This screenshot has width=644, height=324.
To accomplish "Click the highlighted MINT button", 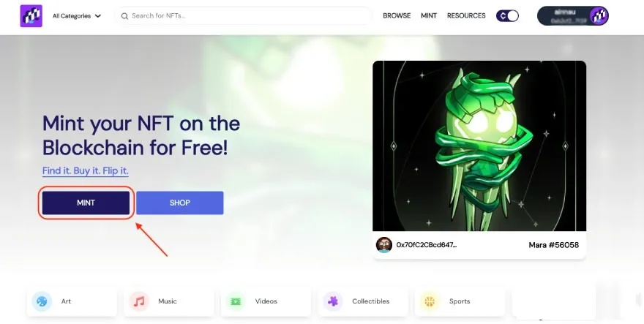I will click(x=86, y=203).
